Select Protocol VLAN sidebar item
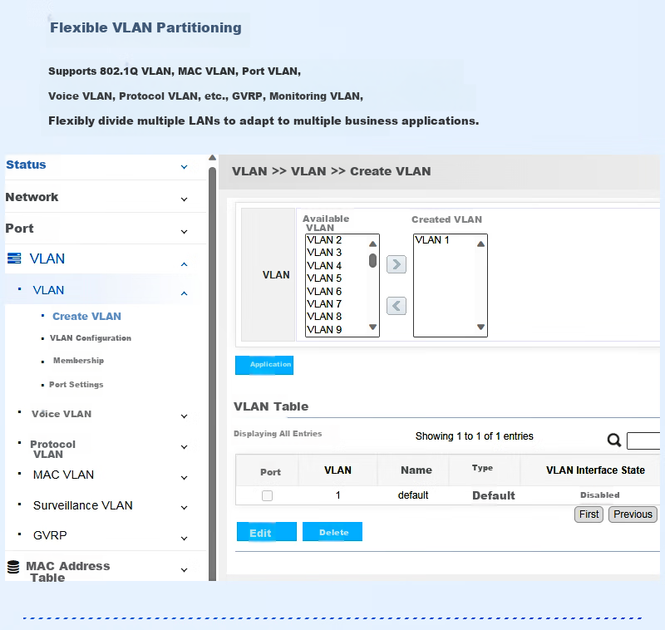 tap(53, 449)
